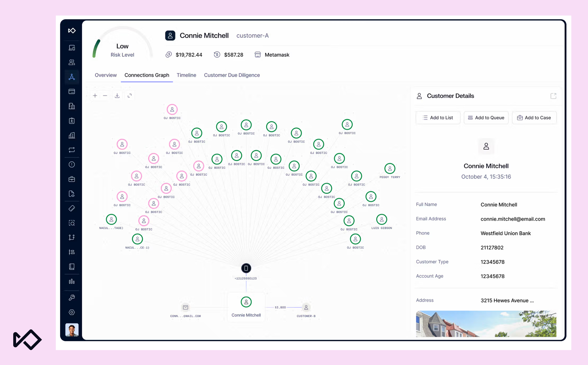Select the Connections Graph tab
Image resolution: width=588 pixels, height=365 pixels.
tap(147, 75)
